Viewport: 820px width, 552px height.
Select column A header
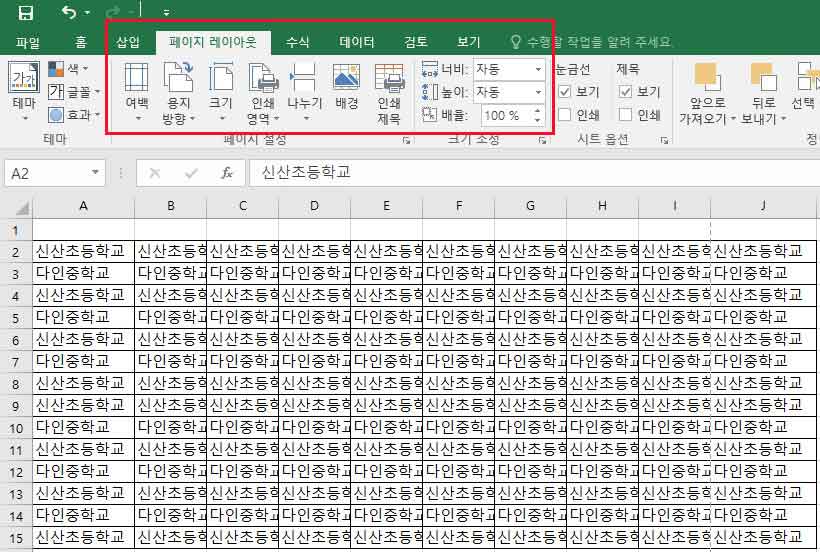coord(84,206)
